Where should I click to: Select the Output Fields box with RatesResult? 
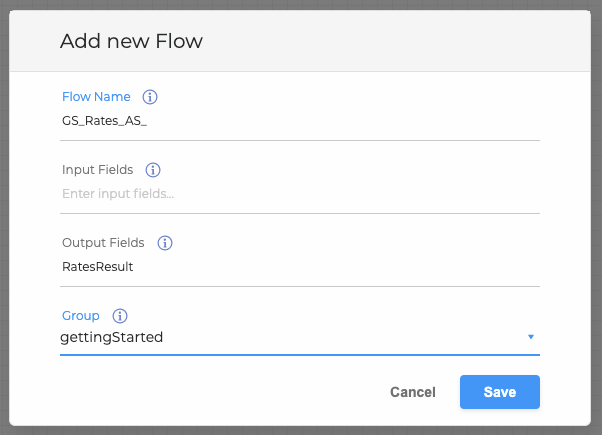click(x=300, y=267)
